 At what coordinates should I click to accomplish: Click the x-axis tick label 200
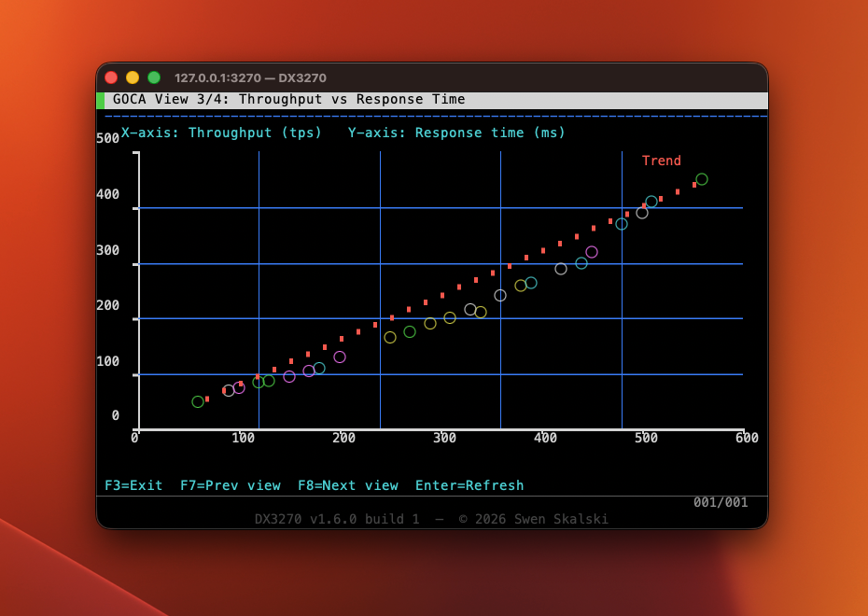click(343, 438)
